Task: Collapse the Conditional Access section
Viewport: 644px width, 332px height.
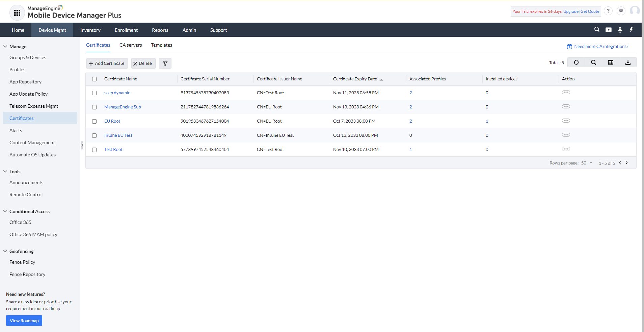Action: 5,211
